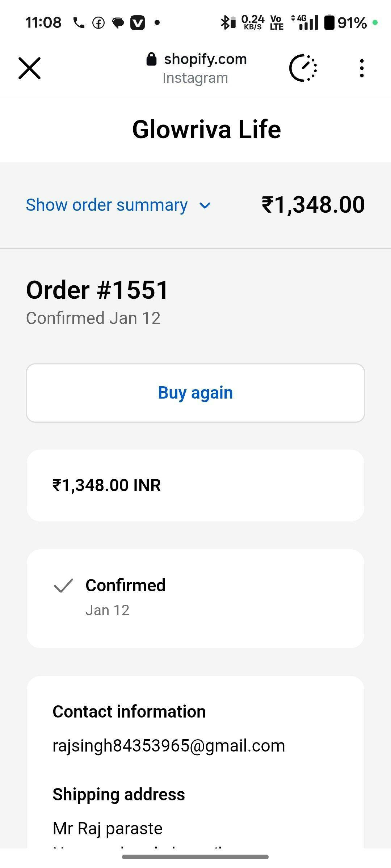Tap the bottom gesture navigation bar
The image size is (391, 868).
click(x=195, y=857)
